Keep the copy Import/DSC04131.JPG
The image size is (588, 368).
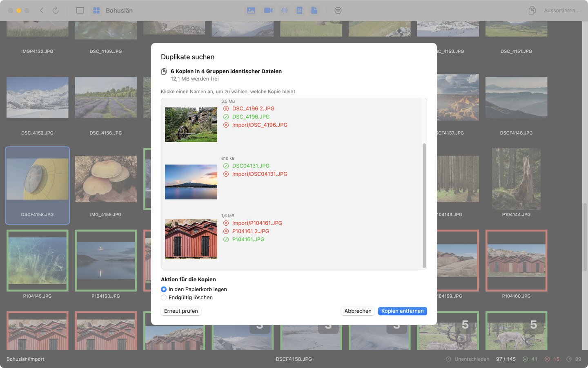click(260, 174)
